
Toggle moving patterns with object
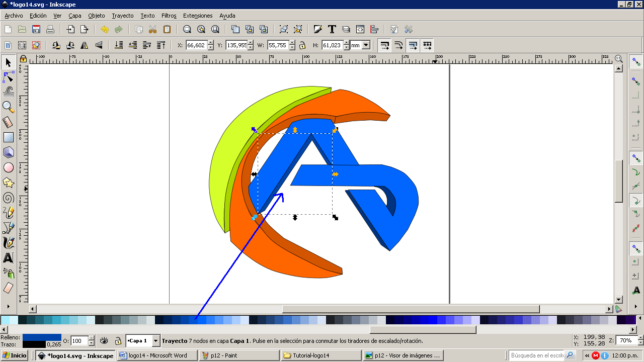(427, 45)
